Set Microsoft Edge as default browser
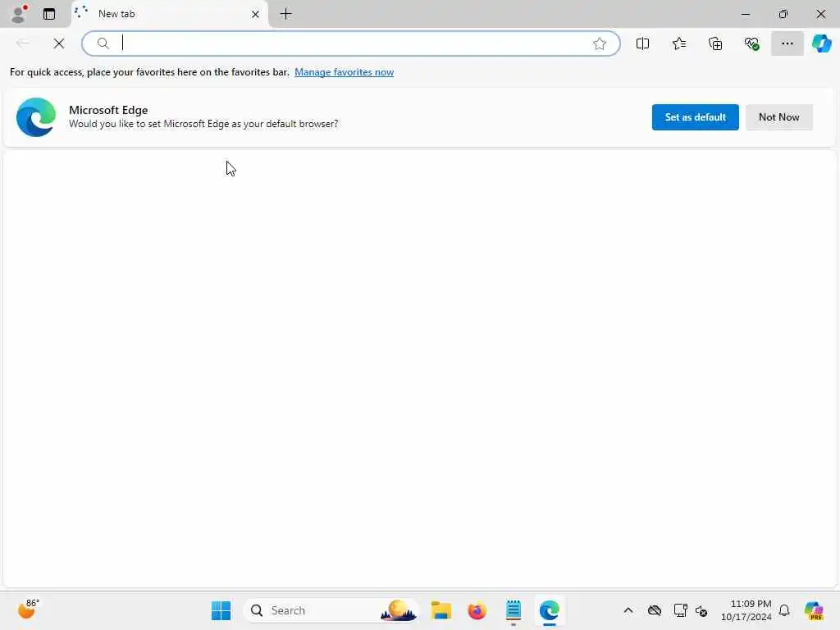Screen dimensions: 840x630 695,116
